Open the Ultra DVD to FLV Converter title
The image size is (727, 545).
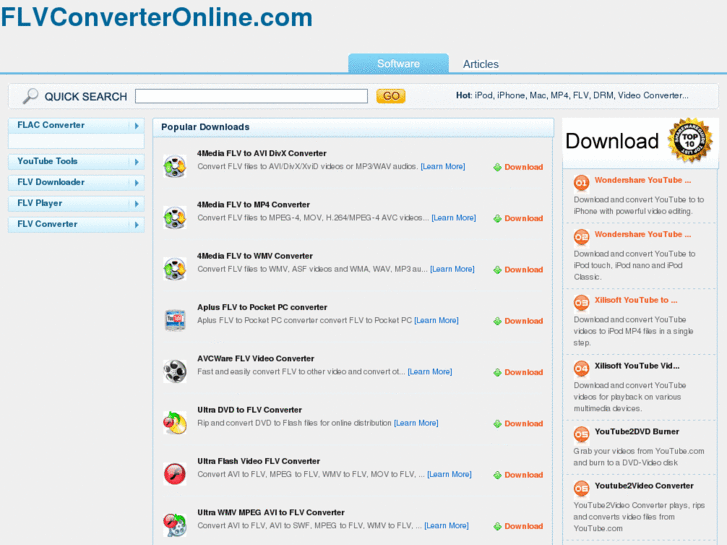249,410
